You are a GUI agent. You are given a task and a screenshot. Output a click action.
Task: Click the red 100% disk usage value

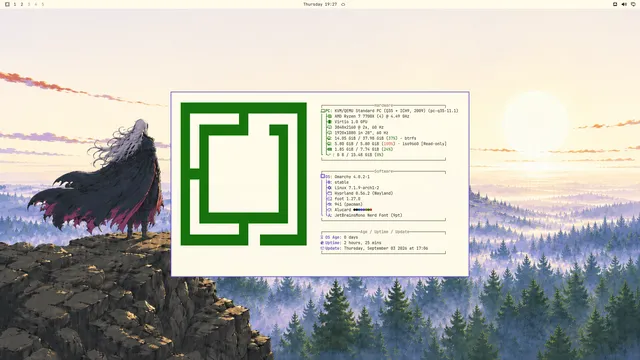[x=388, y=144]
